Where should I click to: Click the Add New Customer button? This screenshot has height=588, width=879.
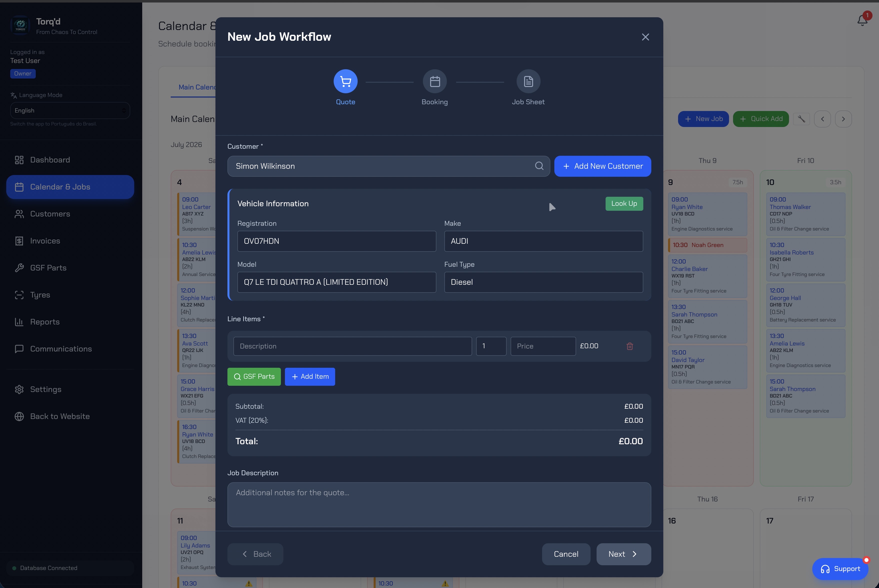[602, 166]
